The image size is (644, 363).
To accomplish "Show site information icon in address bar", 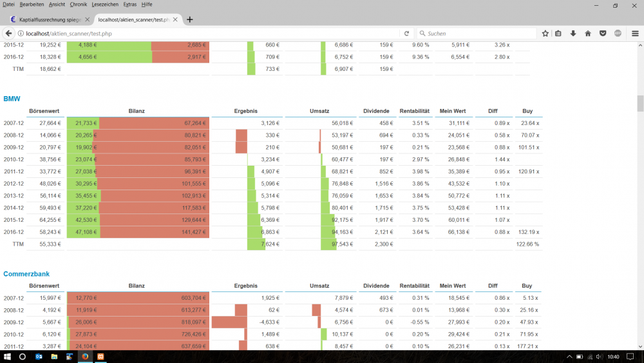I will (21, 34).
